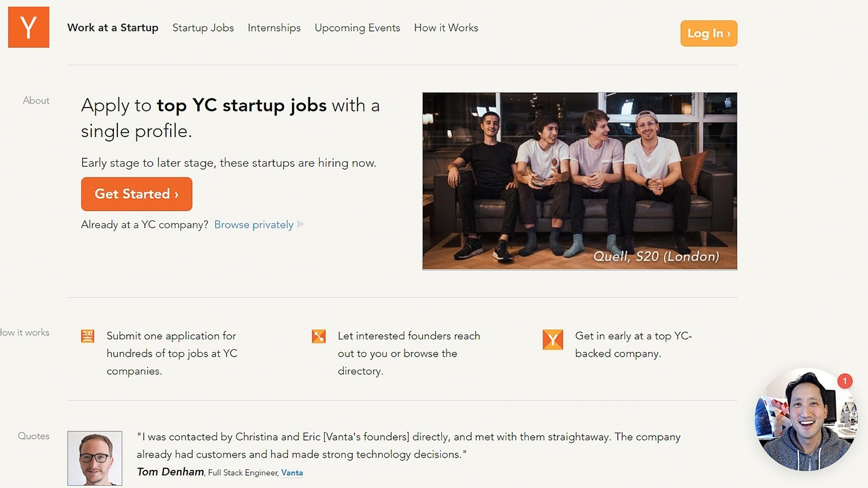Screen dimensions: 868x488
Task: View Upcoming Events
Action: tap(357, 28)
